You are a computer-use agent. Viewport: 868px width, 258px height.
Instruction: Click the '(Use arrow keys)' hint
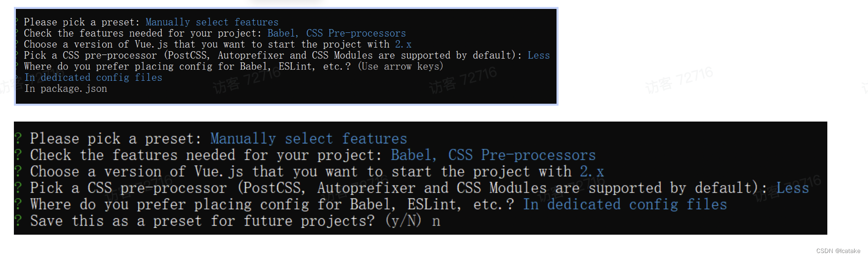tap(401, 66)
